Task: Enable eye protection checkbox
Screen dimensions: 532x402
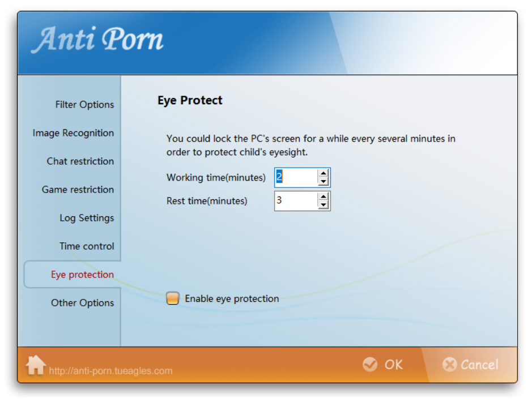Action: click(173, 298)
